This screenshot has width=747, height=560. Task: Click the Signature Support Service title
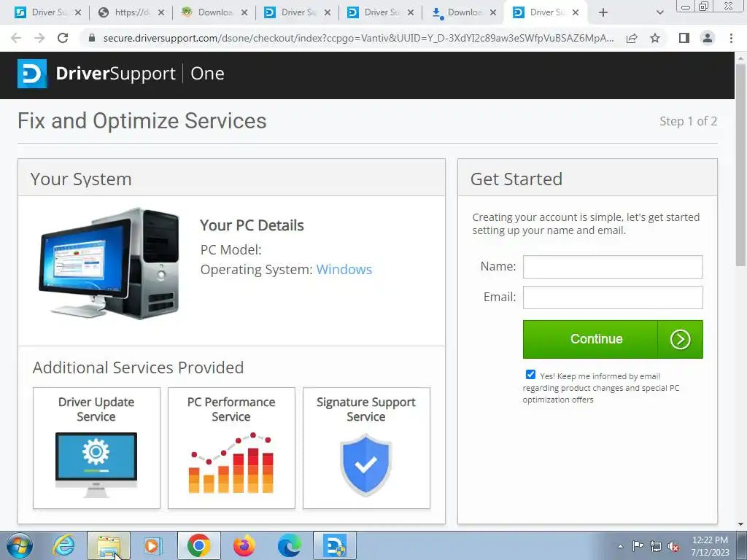(366, 409)
